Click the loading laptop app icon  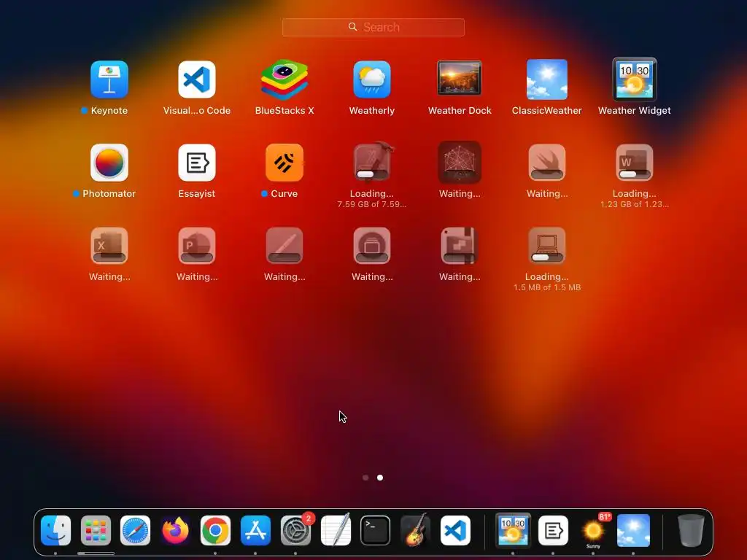tap(547, 246)
